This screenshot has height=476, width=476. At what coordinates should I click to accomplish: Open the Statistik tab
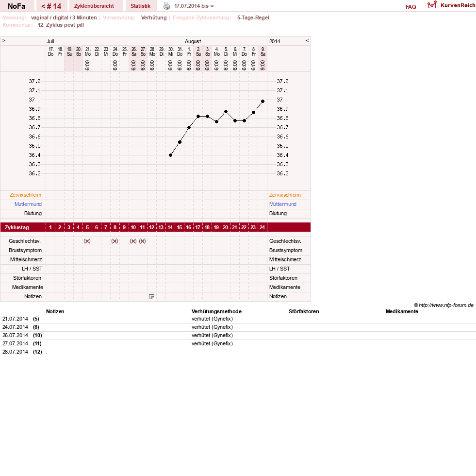[140, 6]
